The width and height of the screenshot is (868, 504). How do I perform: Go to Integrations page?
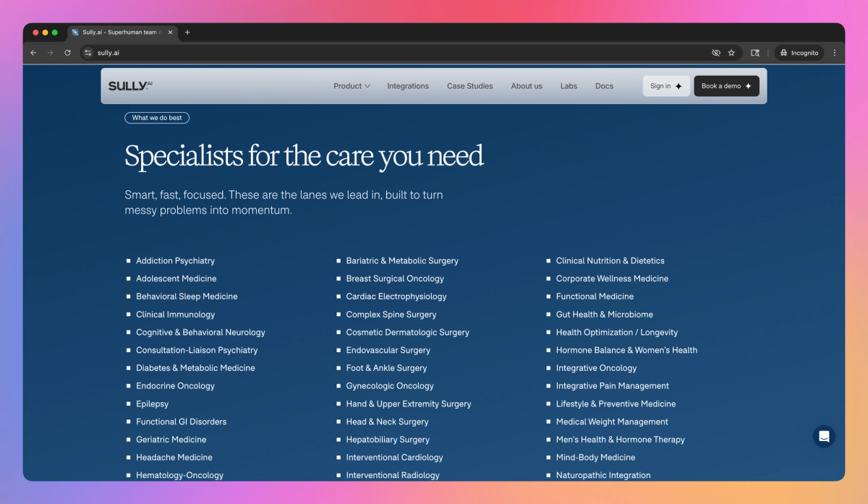pos(408,86)
